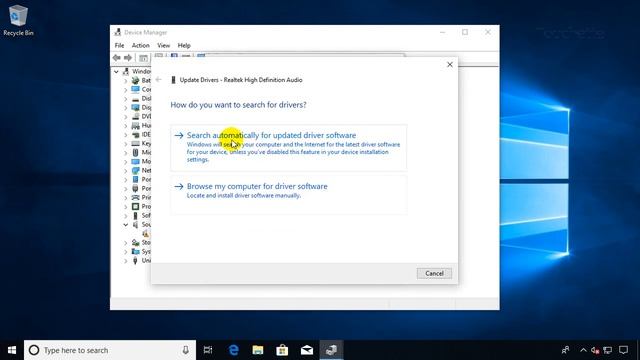Select the DVD/CD-ROM drives category icon
The height and width of the screenshot is (360, 640).
[x=135, y=116]
